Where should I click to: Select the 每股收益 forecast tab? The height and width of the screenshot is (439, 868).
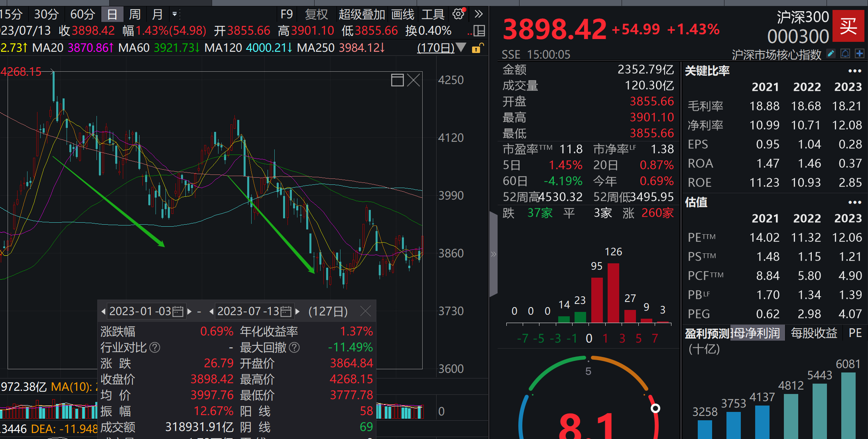point(814,333)
